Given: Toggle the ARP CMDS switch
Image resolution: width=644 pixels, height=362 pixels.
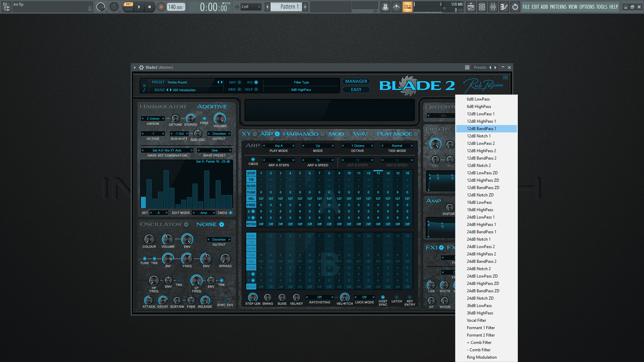Looking at the screenshot, I should [253, 160].
